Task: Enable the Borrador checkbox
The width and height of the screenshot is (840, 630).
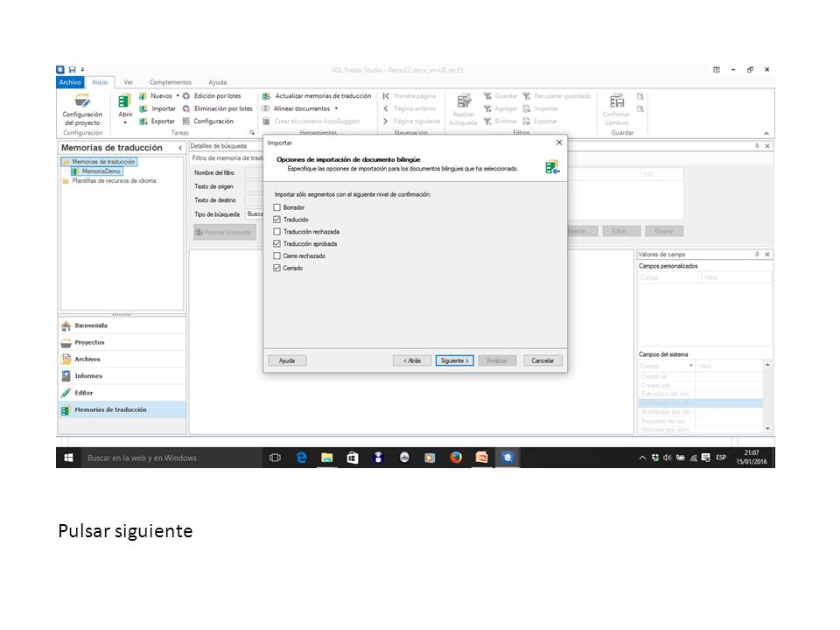Action: tap(277, 207)
